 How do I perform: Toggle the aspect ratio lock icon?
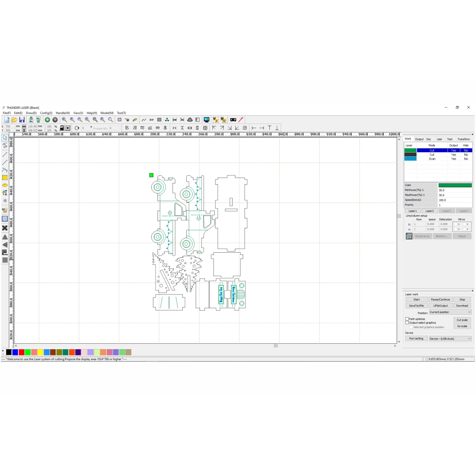(x=62, y=128)
